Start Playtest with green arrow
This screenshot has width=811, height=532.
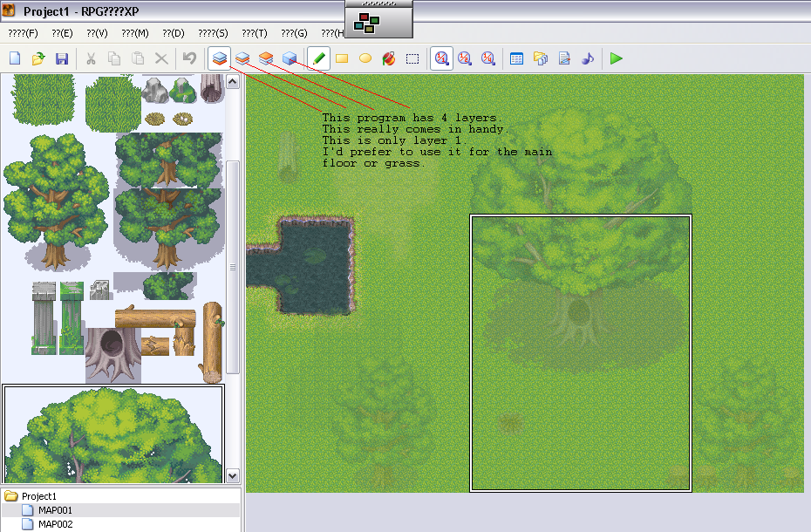click(x=616, y=58)
